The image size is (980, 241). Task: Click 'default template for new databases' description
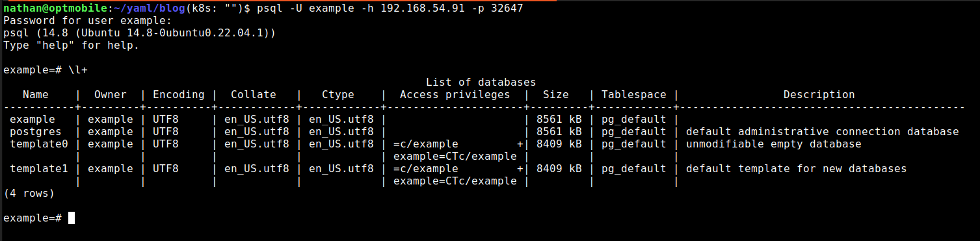797,169
